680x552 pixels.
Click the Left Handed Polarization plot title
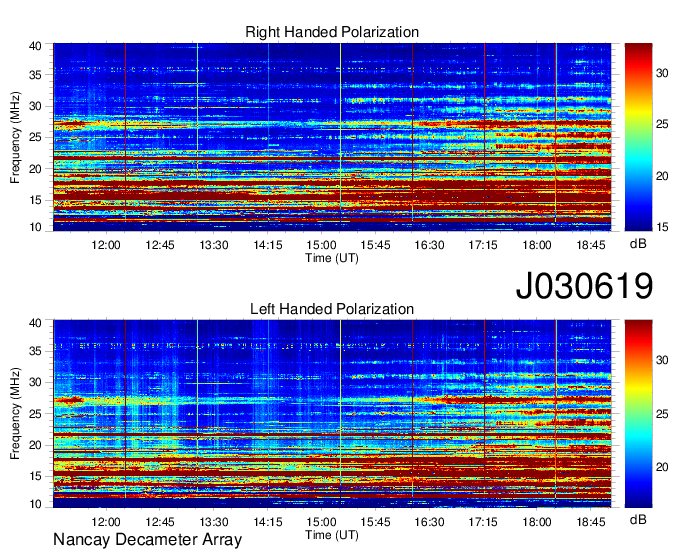click(x=332, y=309)
